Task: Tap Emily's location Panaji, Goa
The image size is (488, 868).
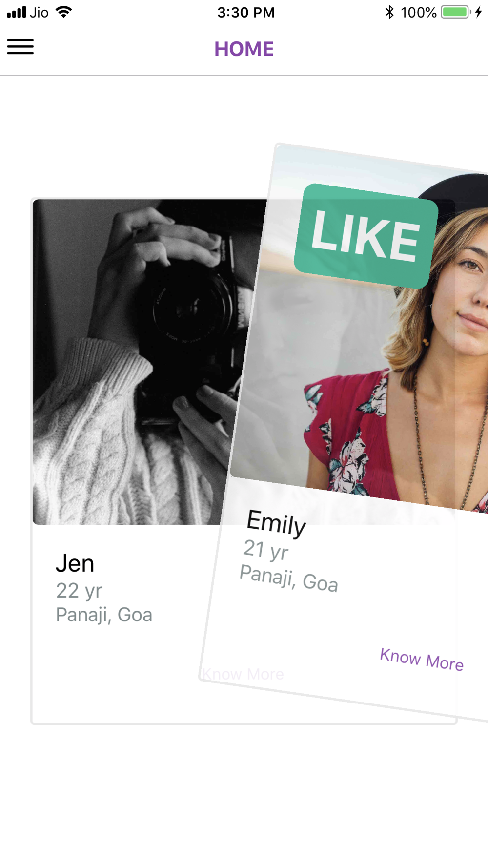Action: click(289, 579)
